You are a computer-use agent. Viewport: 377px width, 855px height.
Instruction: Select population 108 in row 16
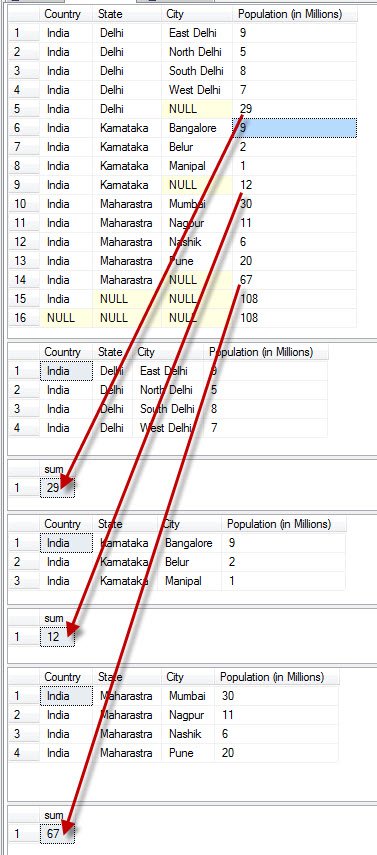coord(295,318)
